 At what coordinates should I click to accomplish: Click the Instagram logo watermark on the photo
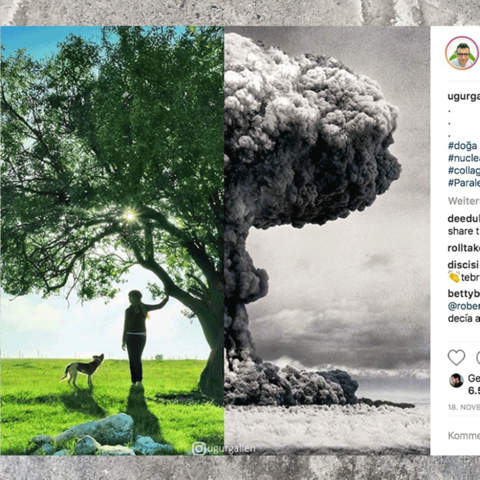[198, 449]
